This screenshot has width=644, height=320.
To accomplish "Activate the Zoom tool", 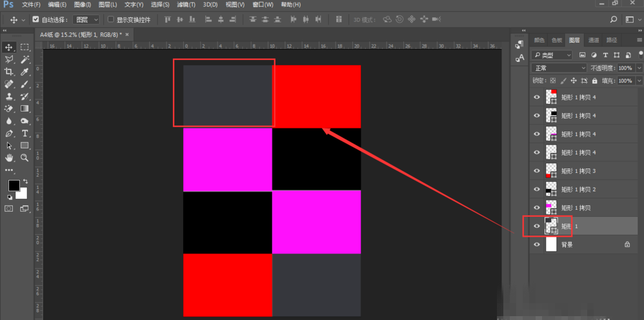I will pyautogui.click(x=25, y=157).
